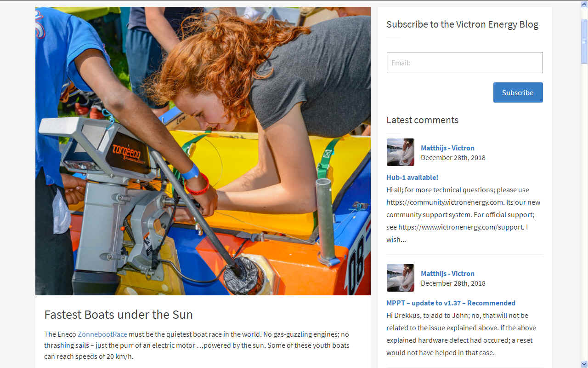Open the Fastest Boats under the Sun title
This screenshot has width=588, height=368.
coord(119,315)
